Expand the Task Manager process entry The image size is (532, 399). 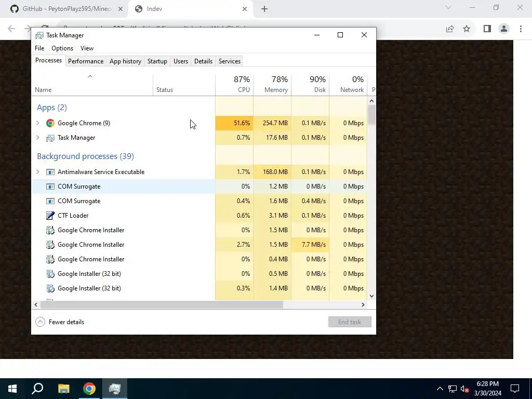tap(37, 138)
